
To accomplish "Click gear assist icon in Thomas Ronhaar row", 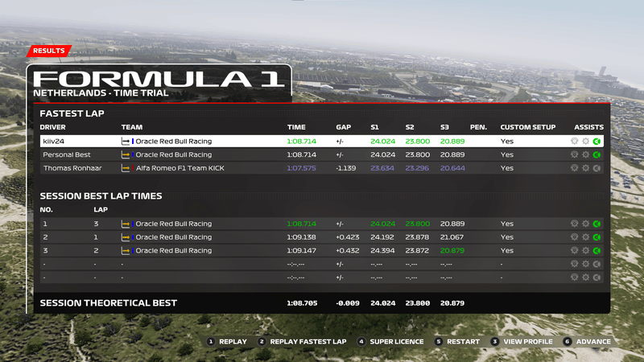I will pos(586,168).
